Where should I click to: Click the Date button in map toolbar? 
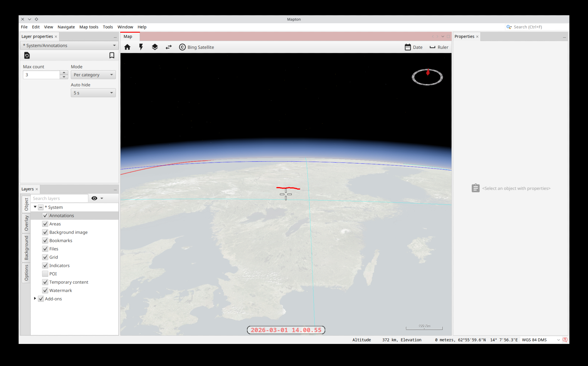[x=414, y=47]
